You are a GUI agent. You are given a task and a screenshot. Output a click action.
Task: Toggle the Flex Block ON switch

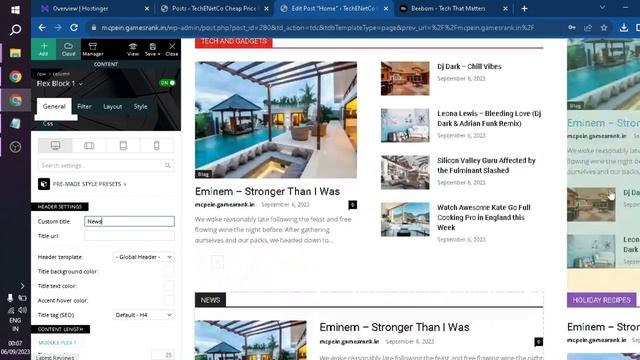coord(167,83)
